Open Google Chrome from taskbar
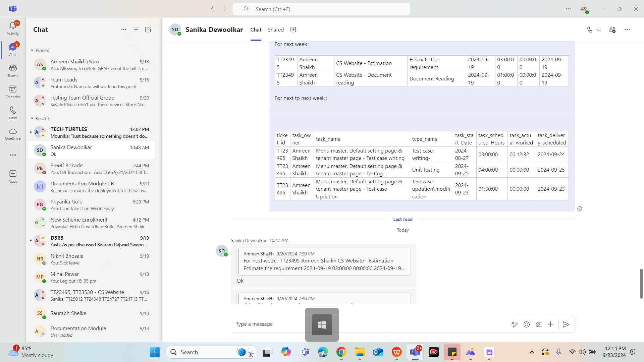This screenshot has height=362, width=644. pyautogui.click(x=341, y=352)
